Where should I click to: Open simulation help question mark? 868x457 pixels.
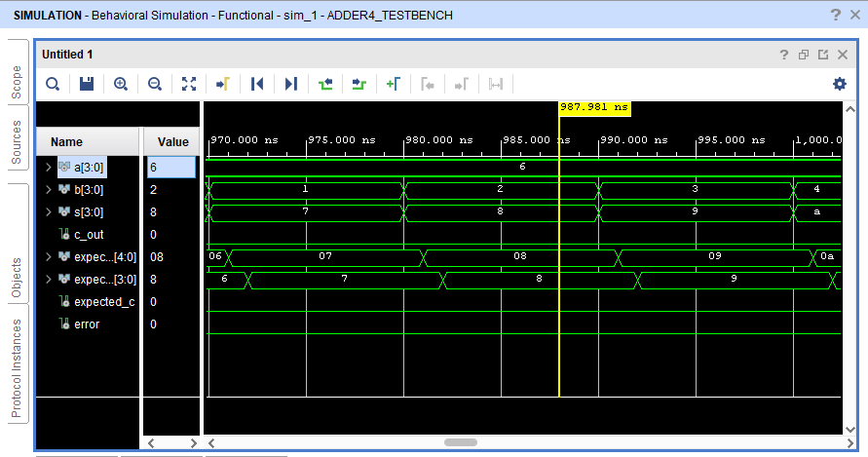[x=836, y=15]
